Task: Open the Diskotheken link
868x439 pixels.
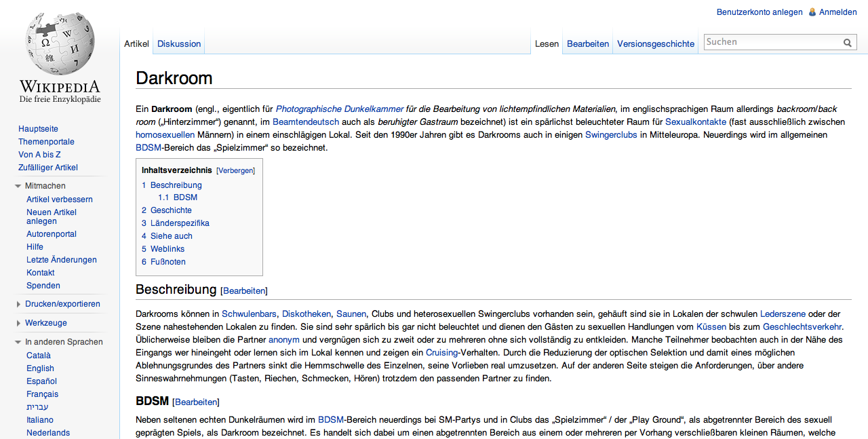Action: [307, 314]
